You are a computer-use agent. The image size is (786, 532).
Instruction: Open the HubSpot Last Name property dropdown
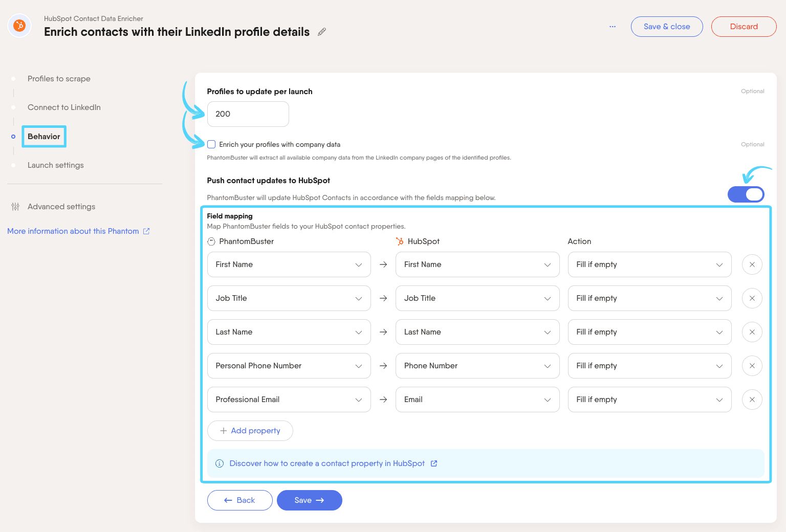point(477,332)
